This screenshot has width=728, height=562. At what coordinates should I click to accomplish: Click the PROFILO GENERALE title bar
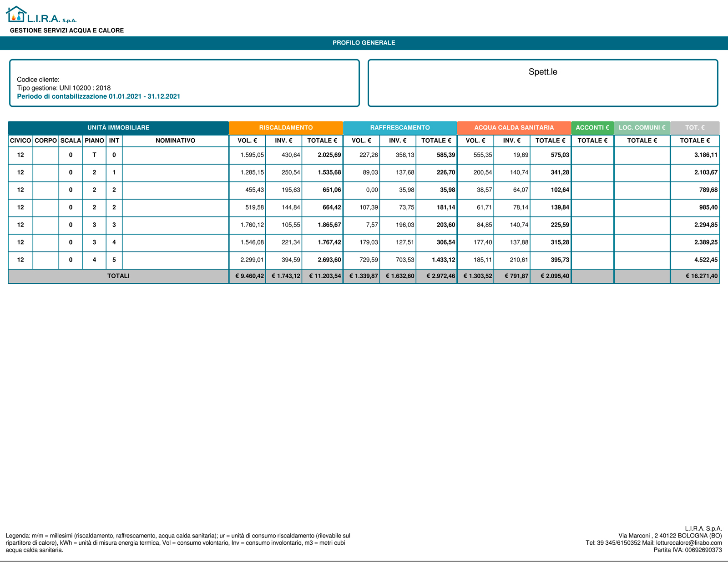click(364, 43)
